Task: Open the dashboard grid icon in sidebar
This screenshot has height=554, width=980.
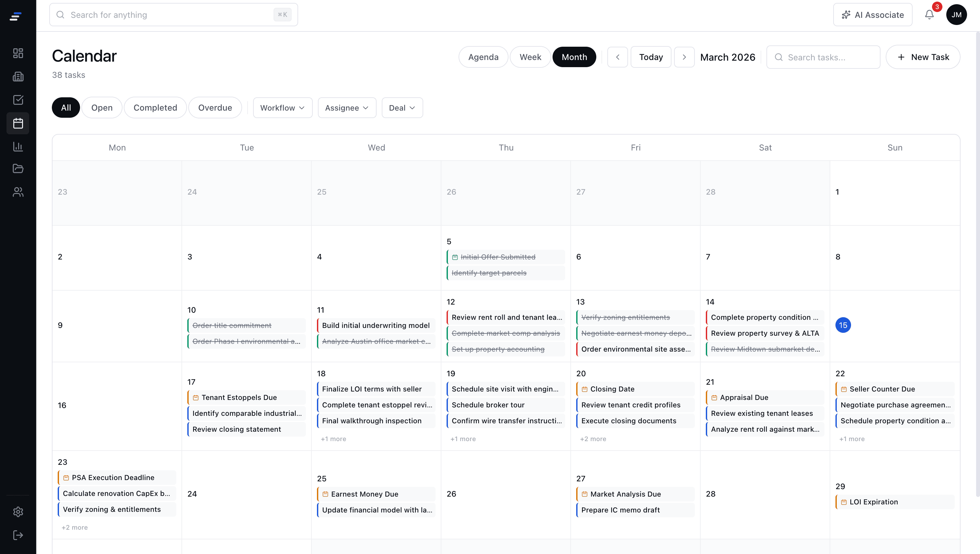Action: click(x=18, y=53)
